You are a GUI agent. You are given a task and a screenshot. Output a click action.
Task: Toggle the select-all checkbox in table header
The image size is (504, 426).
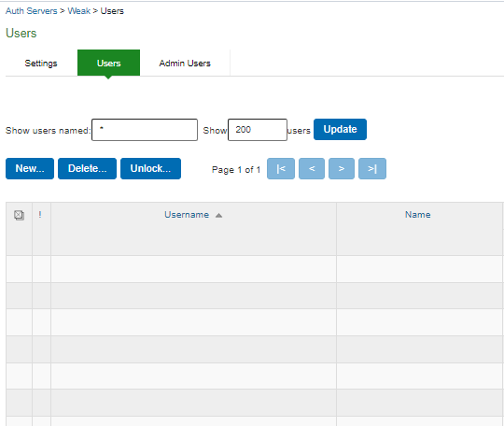[19, 215]
